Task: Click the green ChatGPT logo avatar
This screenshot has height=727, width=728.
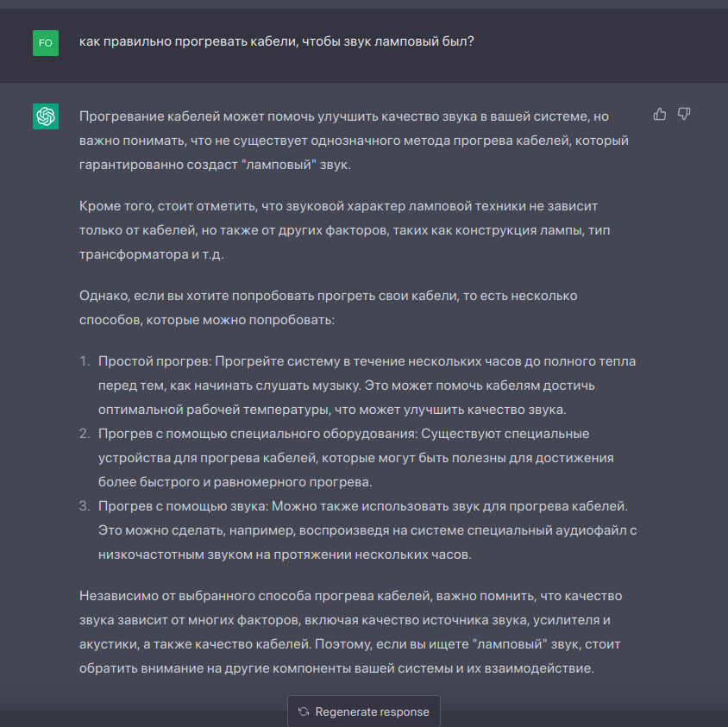Action: pos(46,116)
